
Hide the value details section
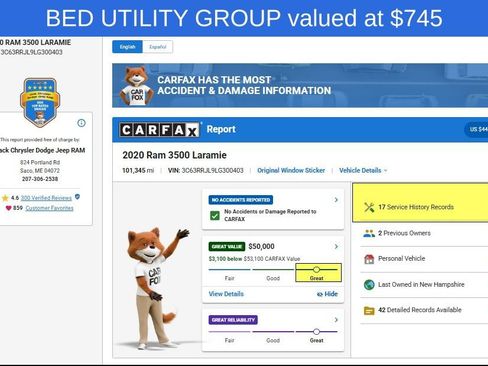click(327, 294)
